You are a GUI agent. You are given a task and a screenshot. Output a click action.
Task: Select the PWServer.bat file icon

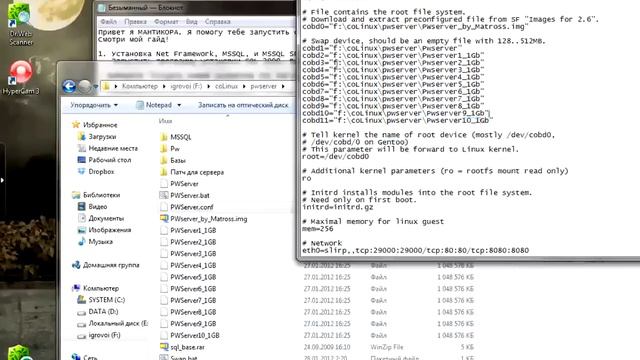click(164, 196)
